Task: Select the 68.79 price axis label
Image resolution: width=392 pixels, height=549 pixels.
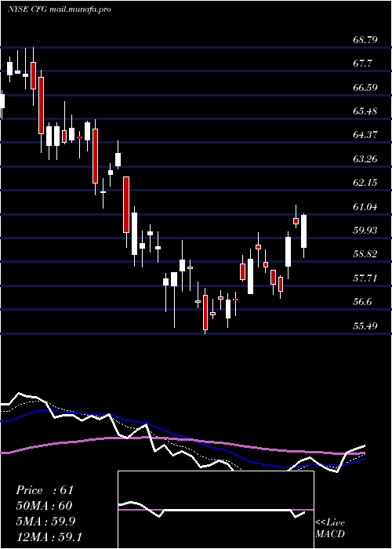Action: pos(365,39)
